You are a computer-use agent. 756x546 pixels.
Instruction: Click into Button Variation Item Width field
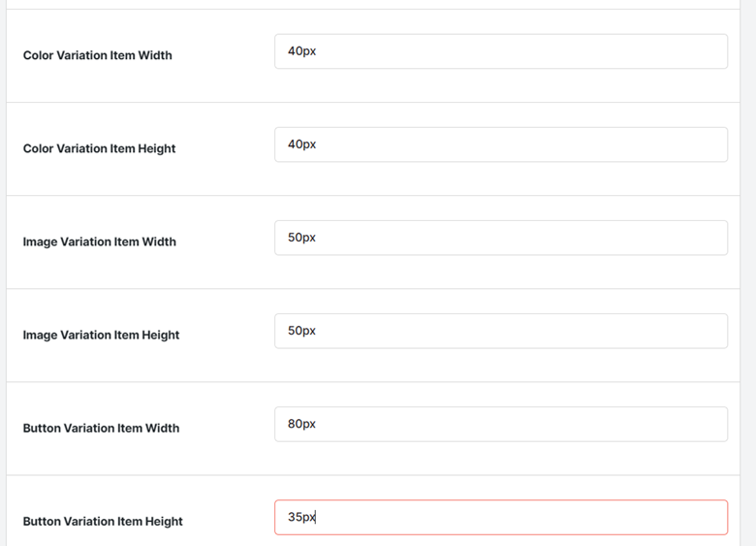coord(501,424)
